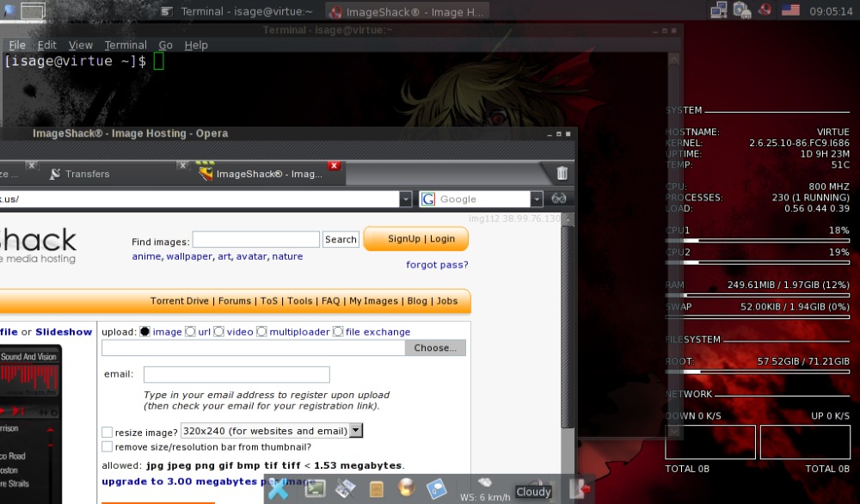Toggle shuffle icon in music player
Viewport: 860px width, 504px height.
(43, 413)
